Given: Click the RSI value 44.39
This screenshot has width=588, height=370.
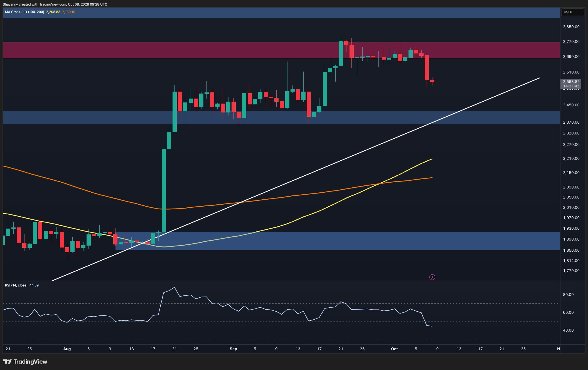Looking at the screenshot, I should coord(34,285).
